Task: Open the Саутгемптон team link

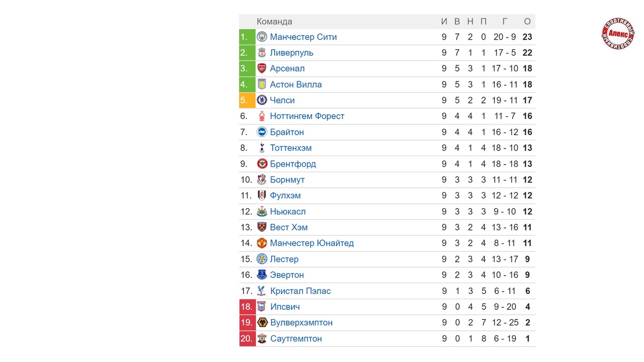Action: pos(296,339)
